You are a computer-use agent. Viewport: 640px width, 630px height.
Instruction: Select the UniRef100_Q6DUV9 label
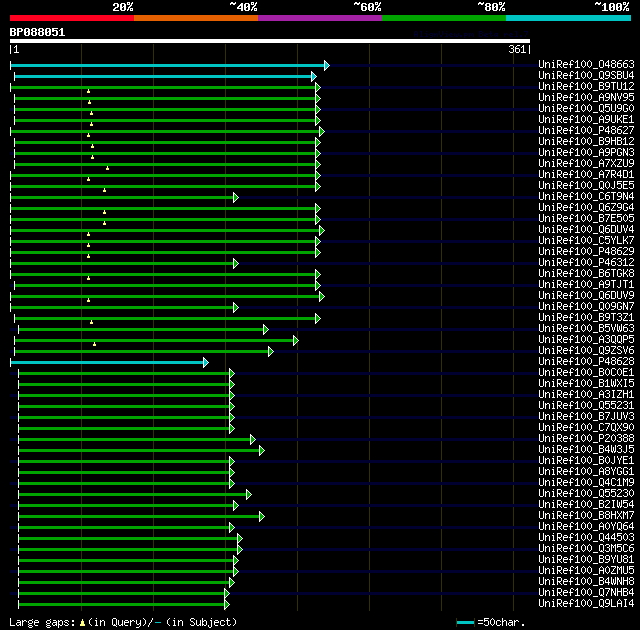point(586,295)
